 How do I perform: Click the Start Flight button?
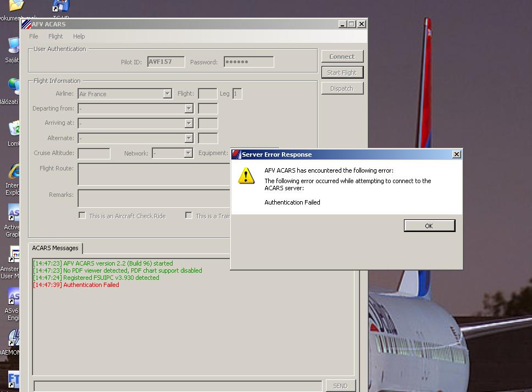click(x=342, y=73)
